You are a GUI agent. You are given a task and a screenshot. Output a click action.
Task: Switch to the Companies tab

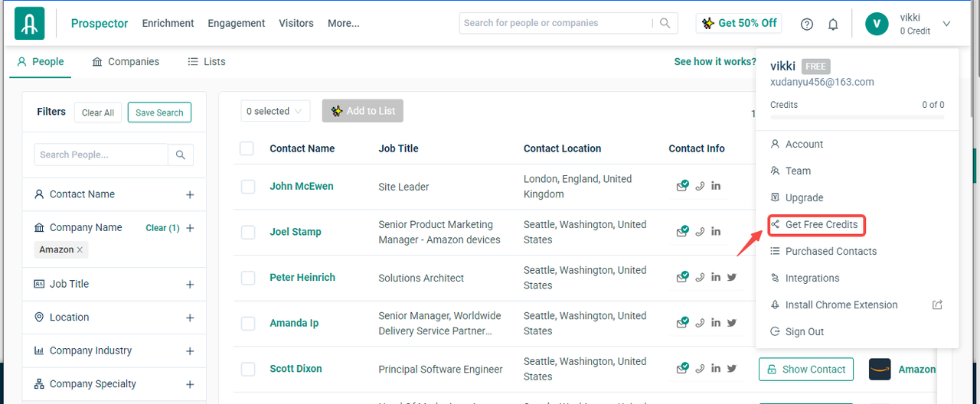pos(126,61)
